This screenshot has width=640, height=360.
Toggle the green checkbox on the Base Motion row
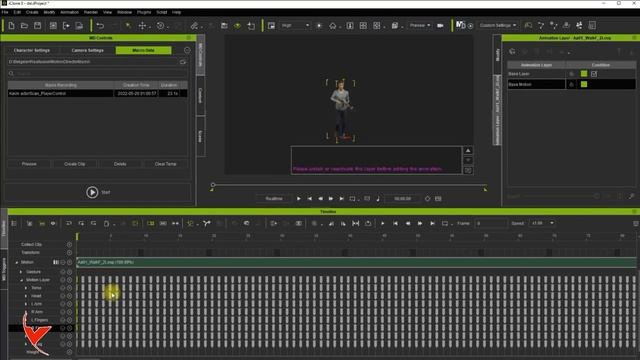584,84
